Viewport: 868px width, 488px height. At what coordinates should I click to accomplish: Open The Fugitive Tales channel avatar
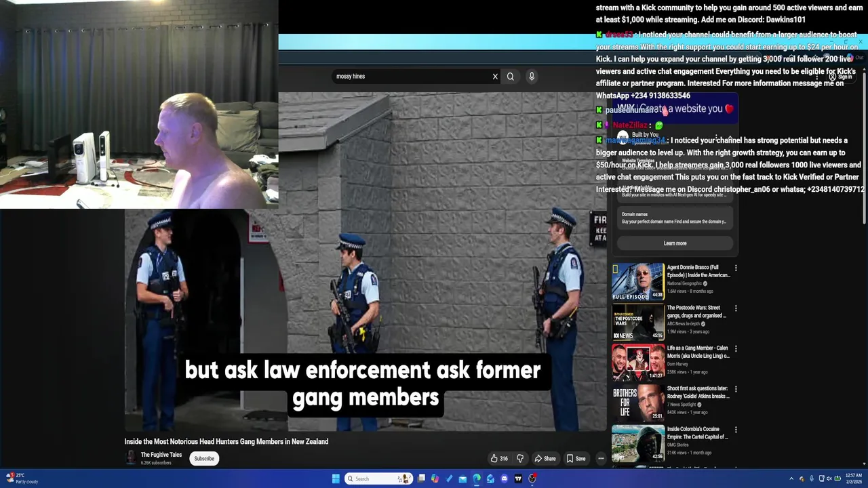point(131,458)
